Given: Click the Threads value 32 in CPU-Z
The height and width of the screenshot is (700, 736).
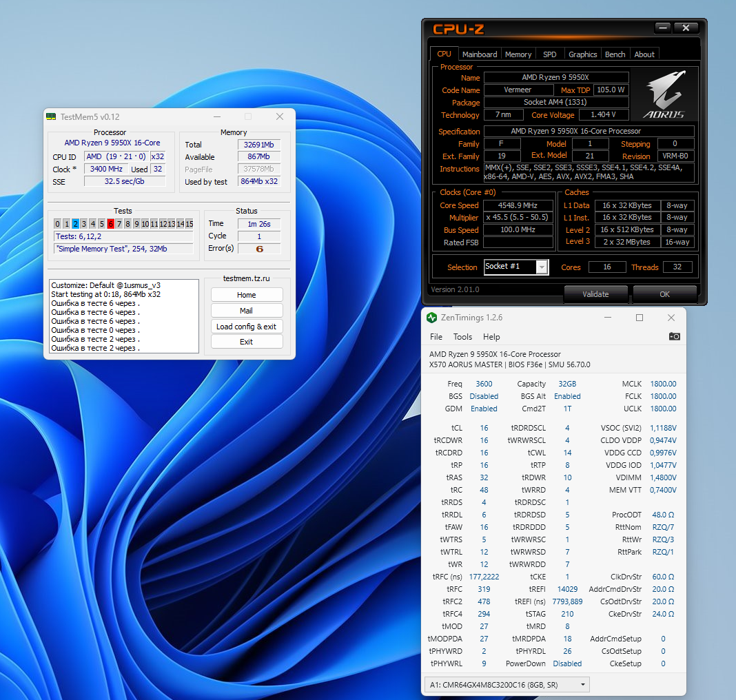Looking at the screenshot, I should [x=677, y=267].
